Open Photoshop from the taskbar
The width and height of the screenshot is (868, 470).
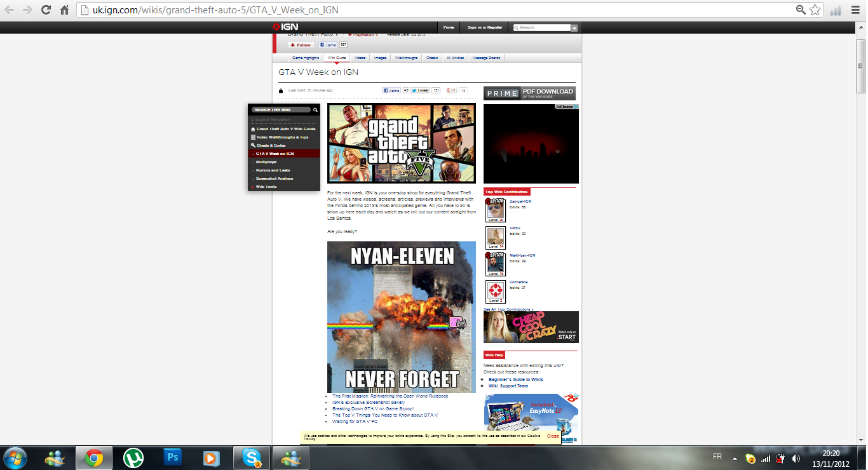coord(172,457)
